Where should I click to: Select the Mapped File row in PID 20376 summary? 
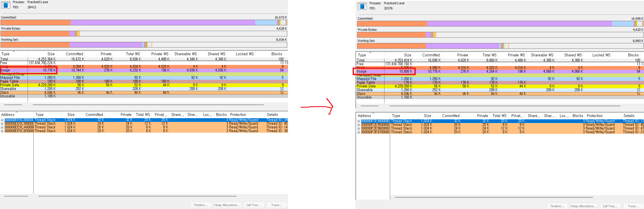(500, 79)
